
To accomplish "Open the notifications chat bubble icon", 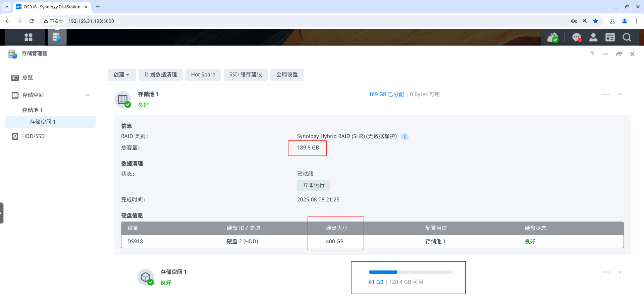I will [576, 38].
